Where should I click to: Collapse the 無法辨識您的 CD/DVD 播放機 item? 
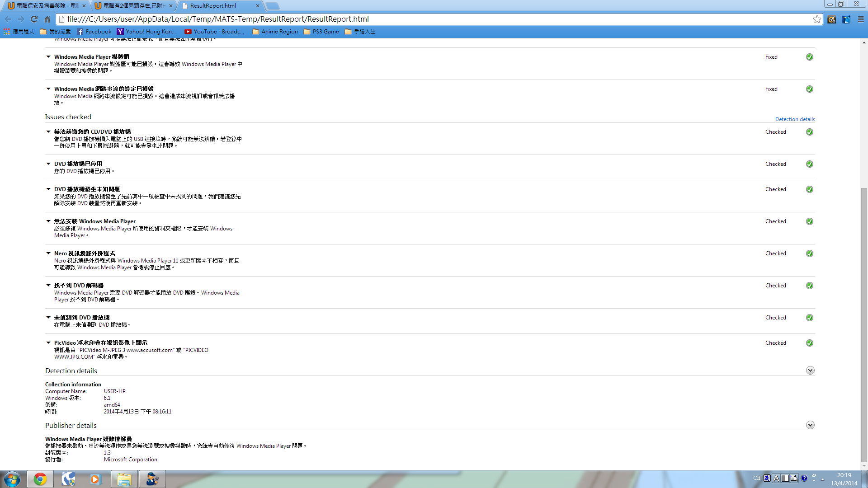48,132
